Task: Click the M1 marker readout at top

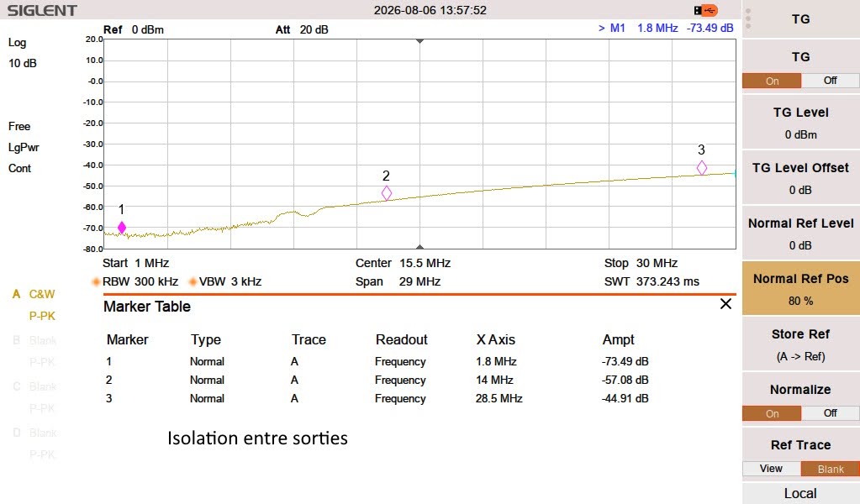Action: pyautogui.click(x=666, y=28)
